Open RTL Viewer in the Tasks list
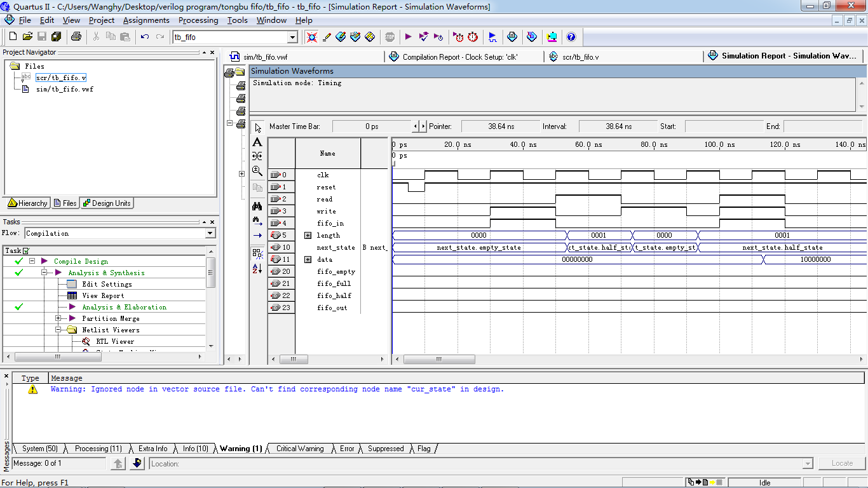The width and height of the screenshot is (868, 488). point(114,341)
